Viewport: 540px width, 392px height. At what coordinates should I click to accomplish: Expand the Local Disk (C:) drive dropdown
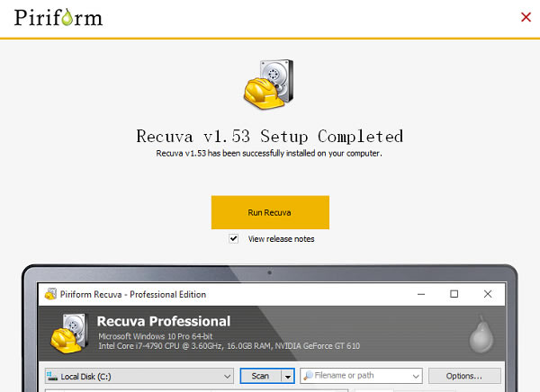227,376
